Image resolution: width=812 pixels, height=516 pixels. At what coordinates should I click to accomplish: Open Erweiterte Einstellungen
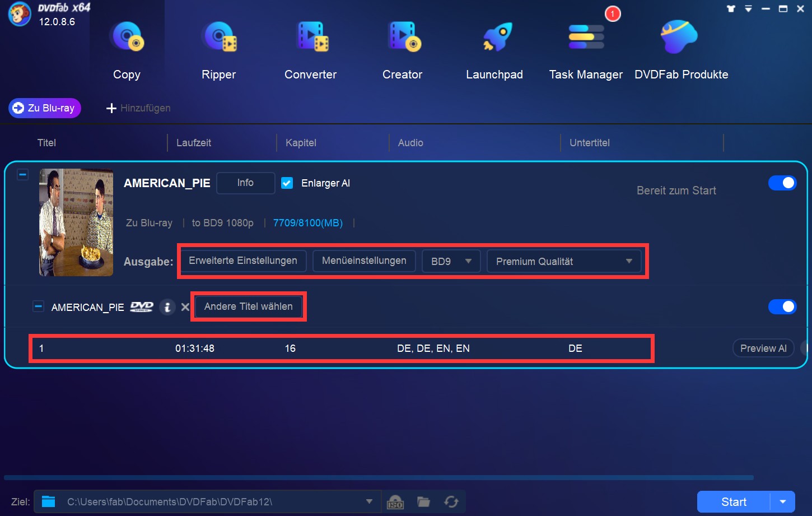pos(243,261)
